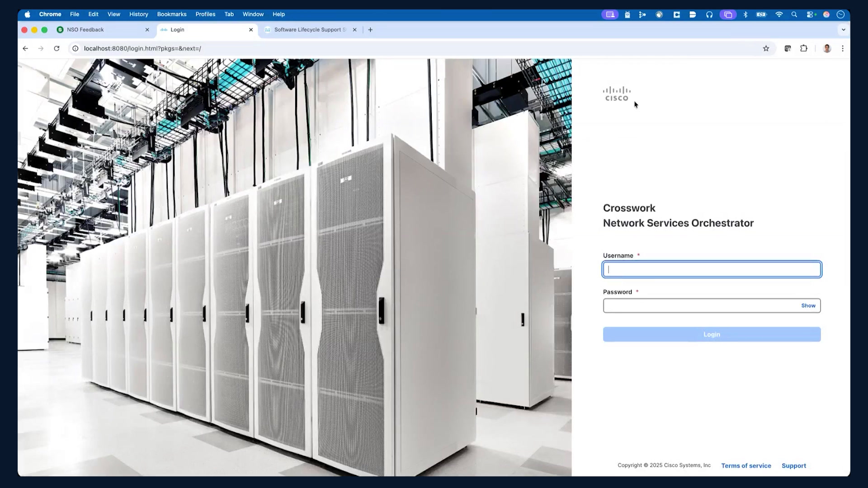Click the Username input field

[712, 269]
